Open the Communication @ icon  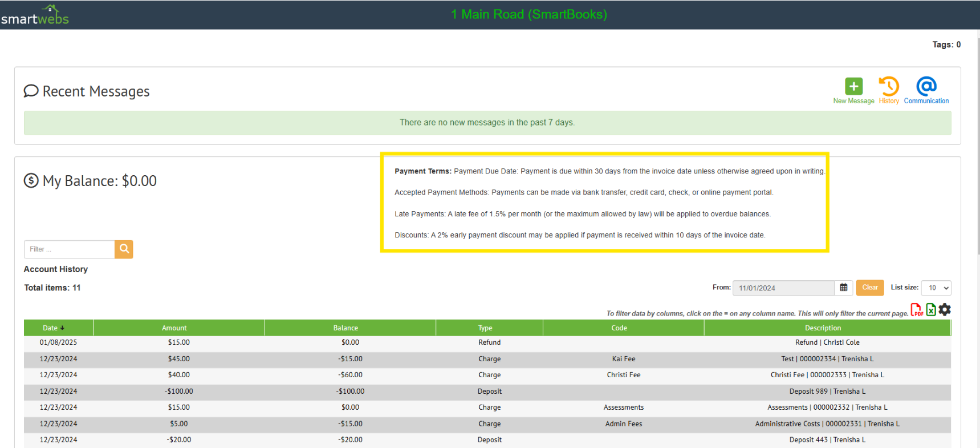click(926, 87)
